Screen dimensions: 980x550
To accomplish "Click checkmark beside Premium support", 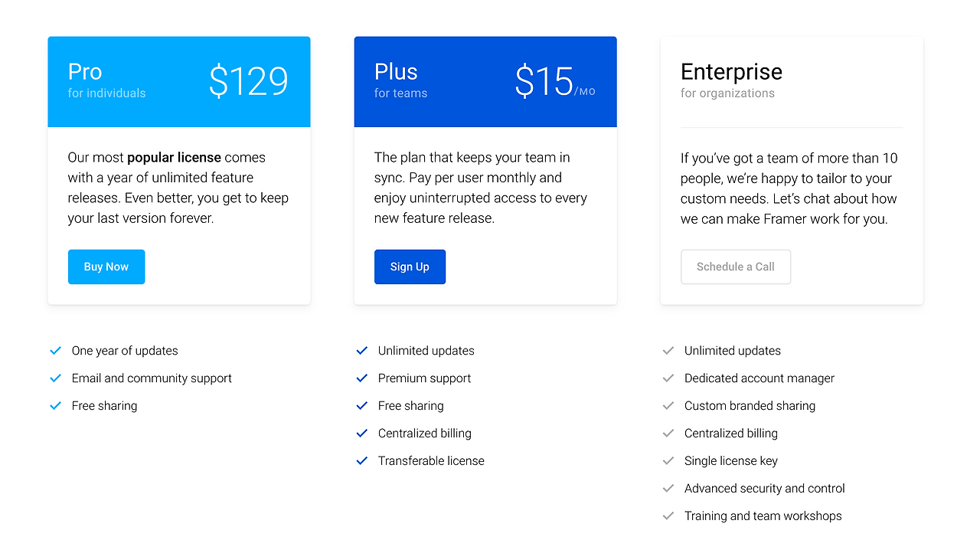I will pos(362,378).
